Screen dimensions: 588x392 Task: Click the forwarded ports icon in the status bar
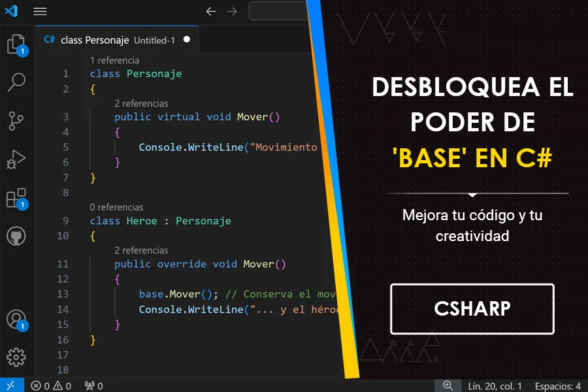pos(91,385)
